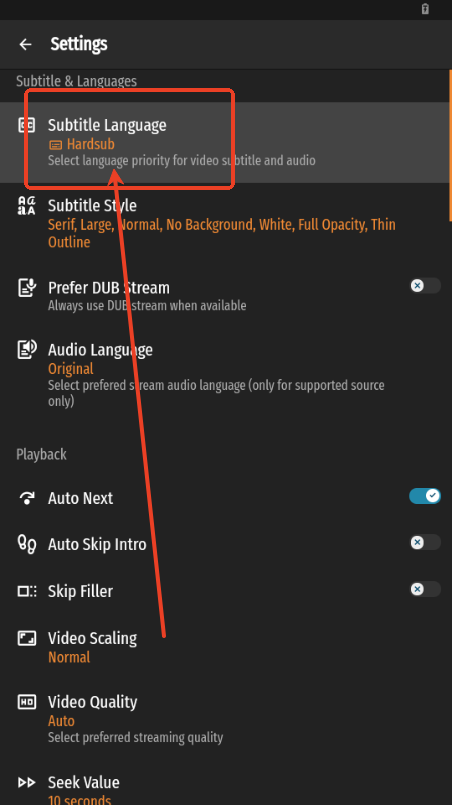Click the footprints icon for Auto Skip Intro
452x805 pixels.
(x=27, y=544)
